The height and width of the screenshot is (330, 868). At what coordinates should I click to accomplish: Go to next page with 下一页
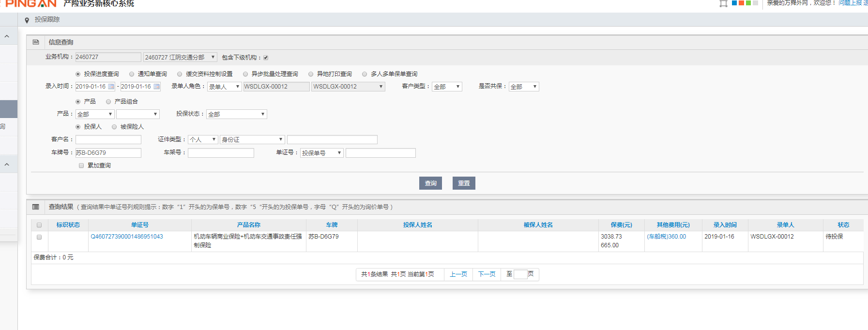pos(487,274)
